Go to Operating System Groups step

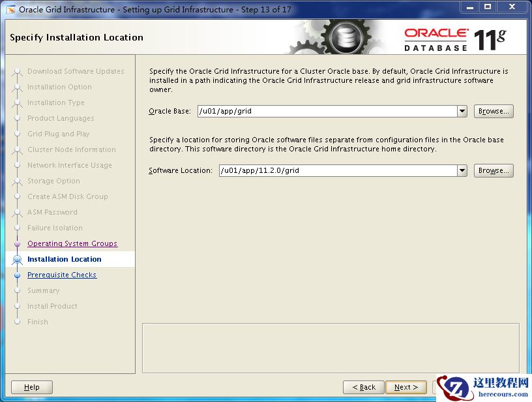pyautogui.click(x=72, y=243)
